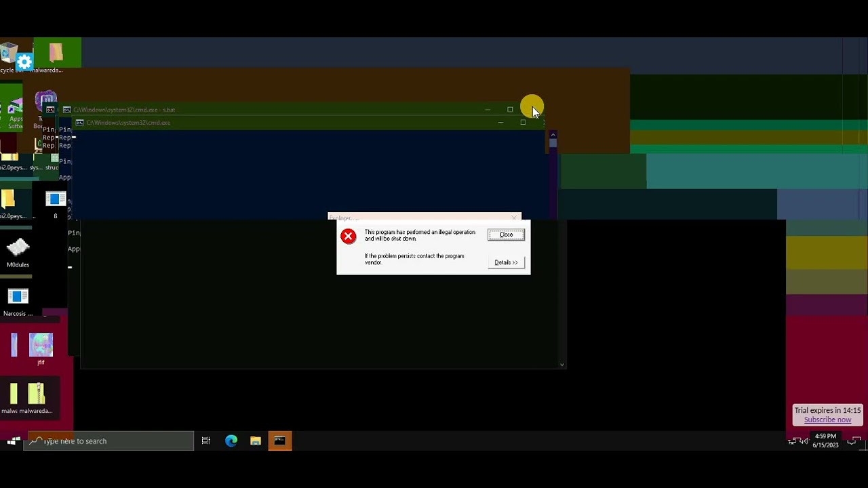Open Task View on the taskbar
Image resolution: width=868 pixels, height=488 pixels.
pos(205,441)
